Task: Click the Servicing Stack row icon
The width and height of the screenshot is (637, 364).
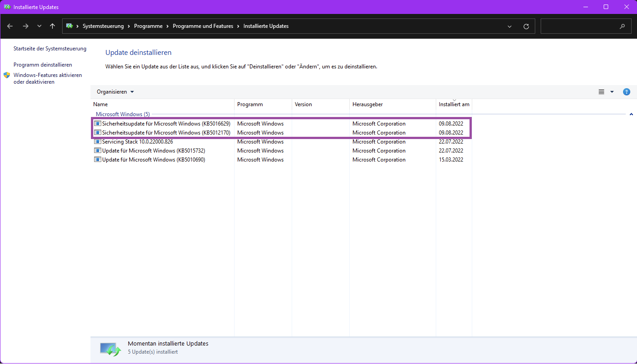Action: point(97,142)
